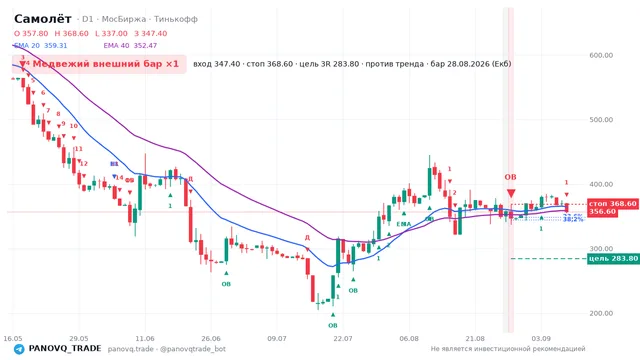Click the '09.07' date axis label
Viewport: 640px width, 360px height.
coord(277,338)
